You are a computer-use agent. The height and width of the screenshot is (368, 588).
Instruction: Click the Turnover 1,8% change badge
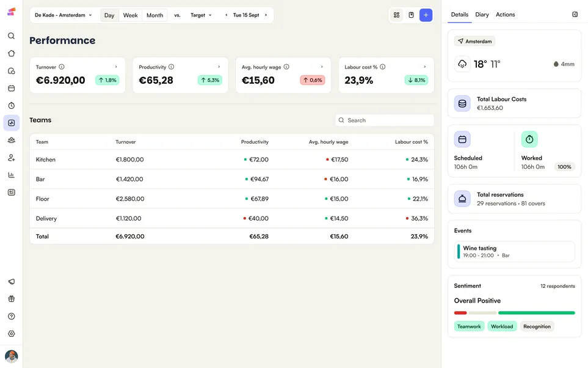(107, 80)
